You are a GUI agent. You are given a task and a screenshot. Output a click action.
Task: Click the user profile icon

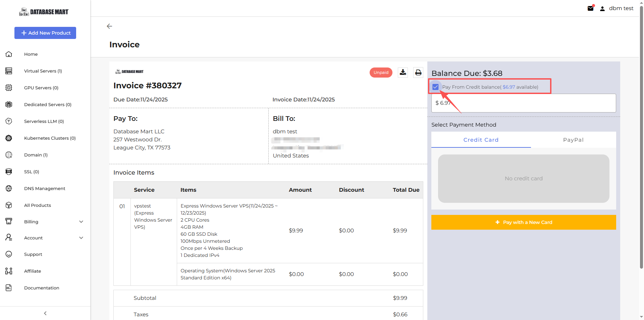tap(602, 9)
